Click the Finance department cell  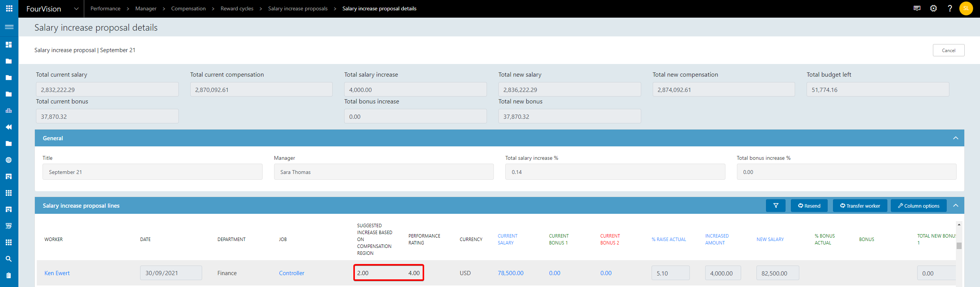pyautogui.click(x=227, y=273)
